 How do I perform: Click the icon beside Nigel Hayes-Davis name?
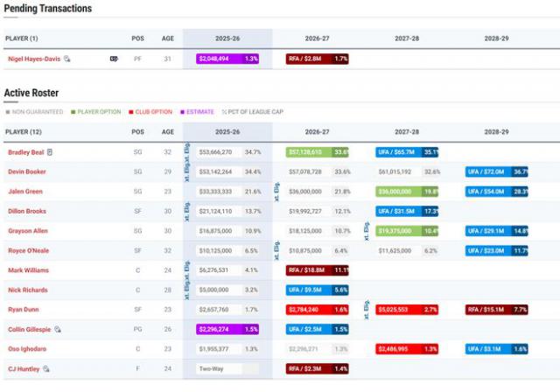pos(67,59)
